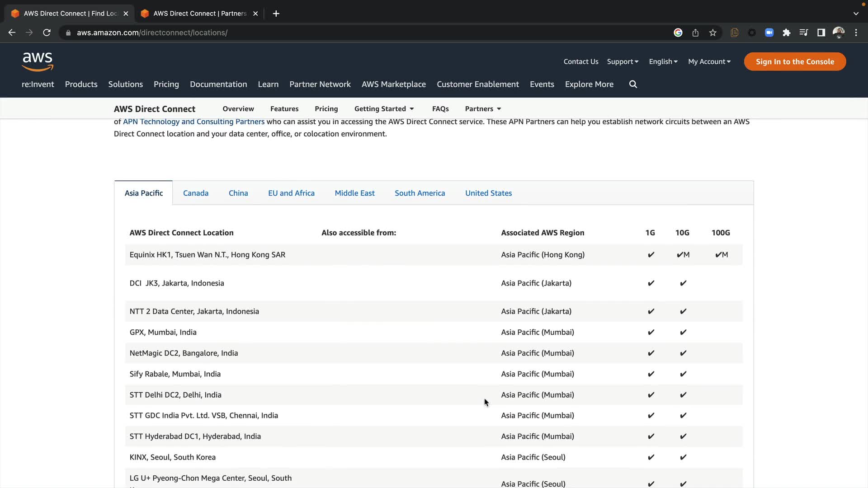Switch to the EU and Africa tab

[x=291, y=193]
